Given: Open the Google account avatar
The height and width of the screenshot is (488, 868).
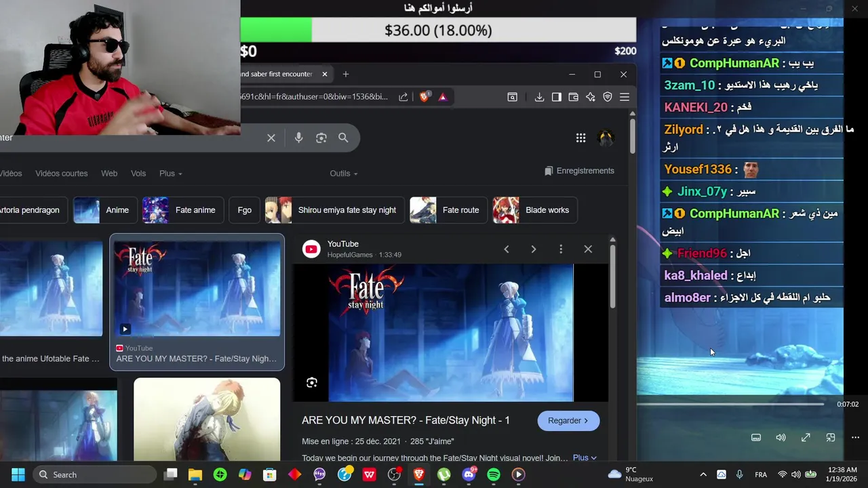Looking at the screenshot, I should (606, 138).
